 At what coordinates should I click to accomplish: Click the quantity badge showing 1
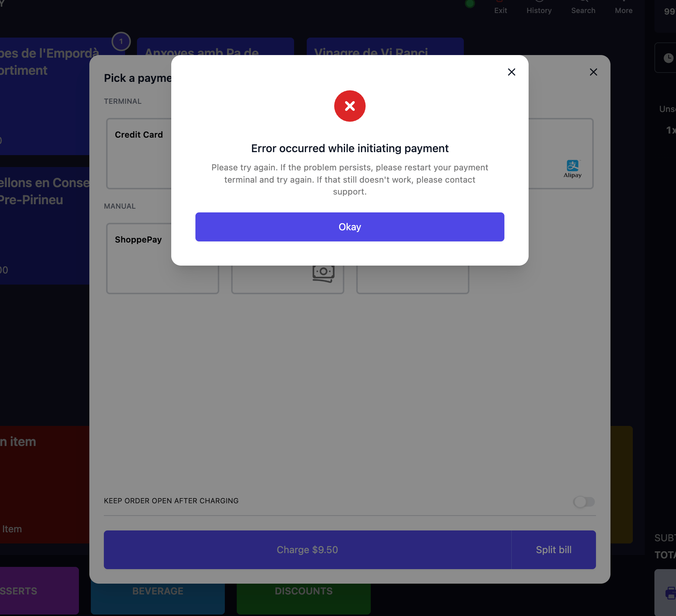click(x=121, y=42)
